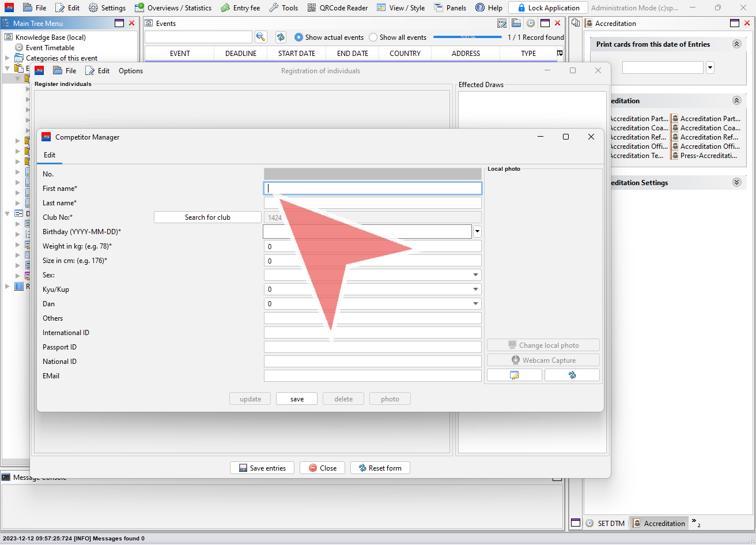The image size is (756, 545).
Task: Switch to the SET DTM tab
Action: (x=605, y=523)
